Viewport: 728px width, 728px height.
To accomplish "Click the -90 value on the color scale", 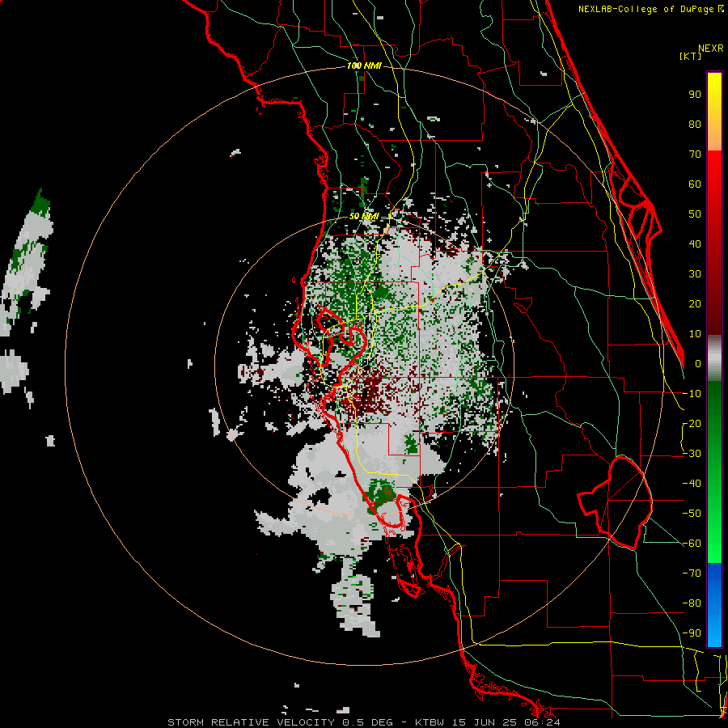I will pyautogui.click(x=692, y=633).
